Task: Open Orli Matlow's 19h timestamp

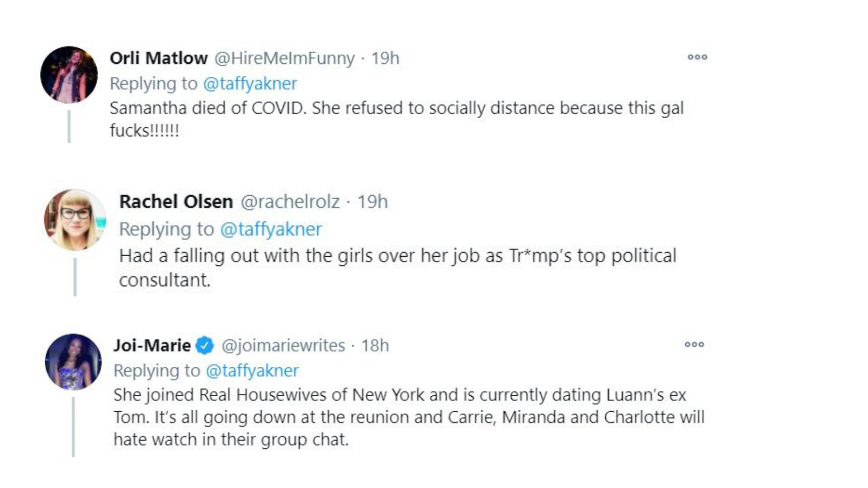Action: 385,58
